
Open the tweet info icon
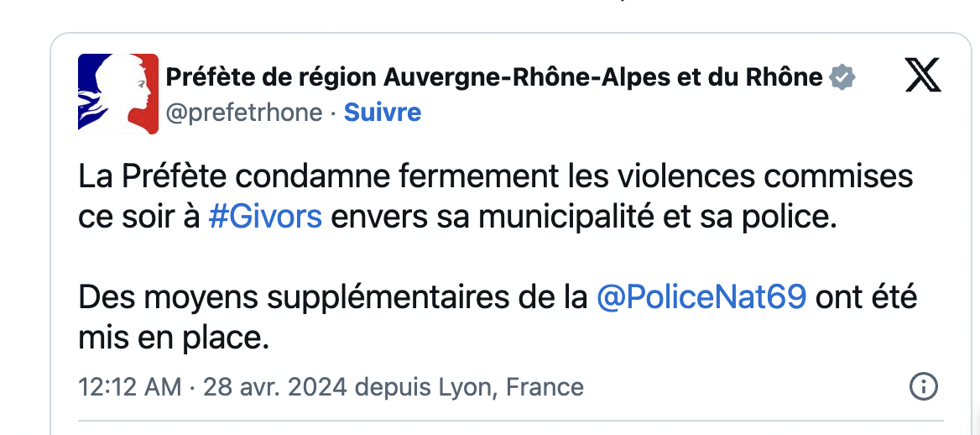coord(923,387)
